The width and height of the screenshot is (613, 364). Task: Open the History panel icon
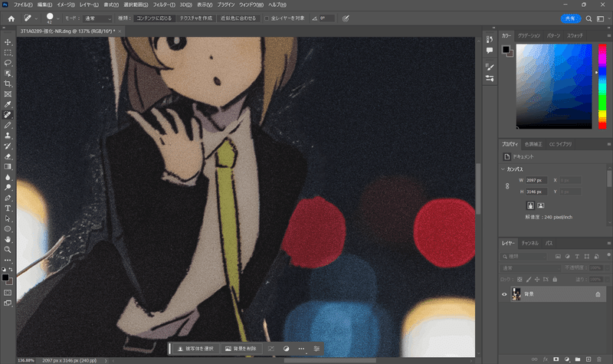[x=490, y=40]
